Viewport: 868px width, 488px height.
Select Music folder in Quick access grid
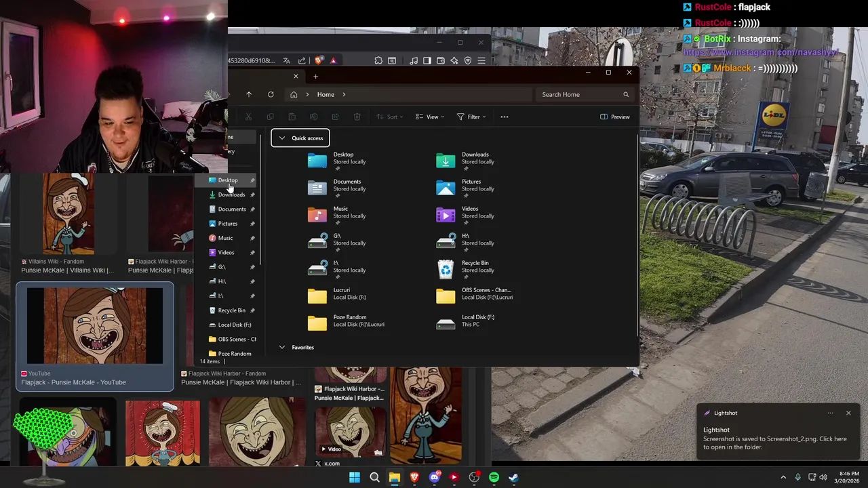[x=337, y=215]
